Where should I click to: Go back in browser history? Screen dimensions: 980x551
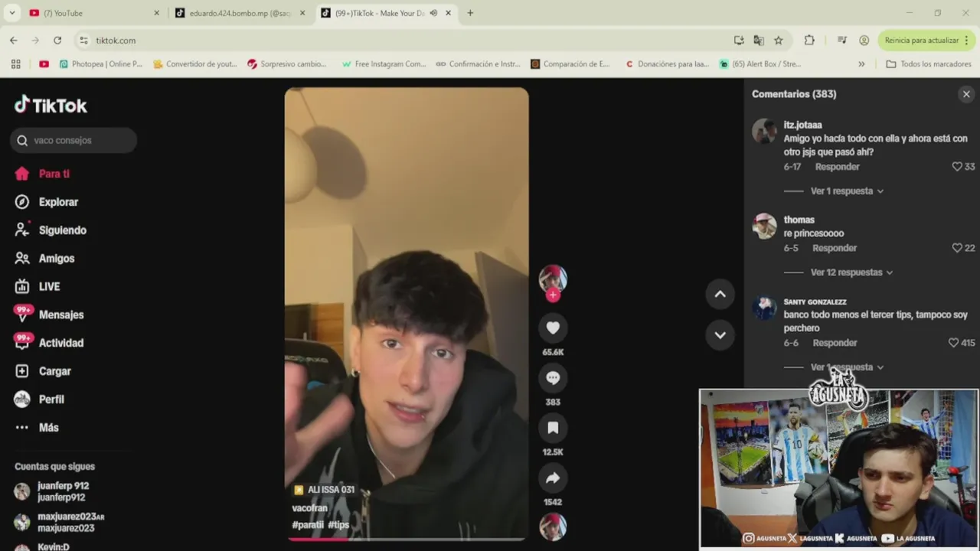[14, 41]
